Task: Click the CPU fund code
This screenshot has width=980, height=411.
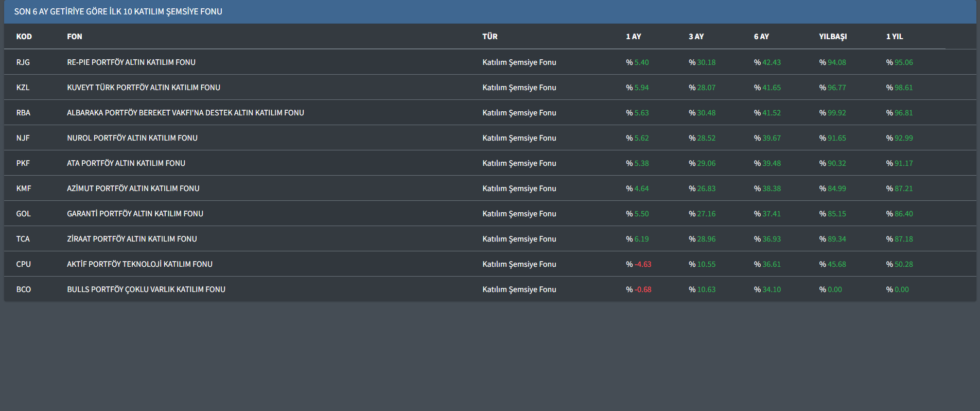Action: pos(23,264)
